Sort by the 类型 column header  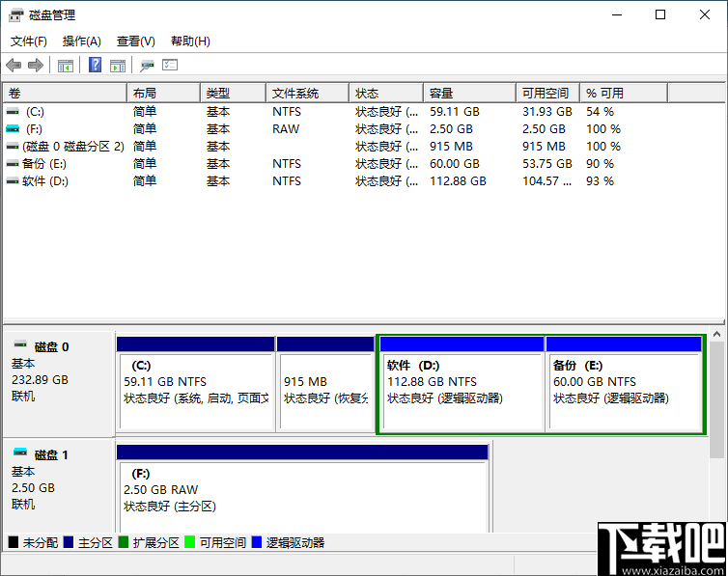pos(234,94)
